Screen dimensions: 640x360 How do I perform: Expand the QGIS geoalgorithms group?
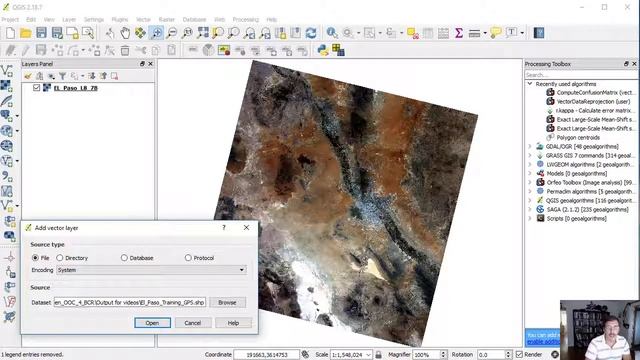coord(530,200)
